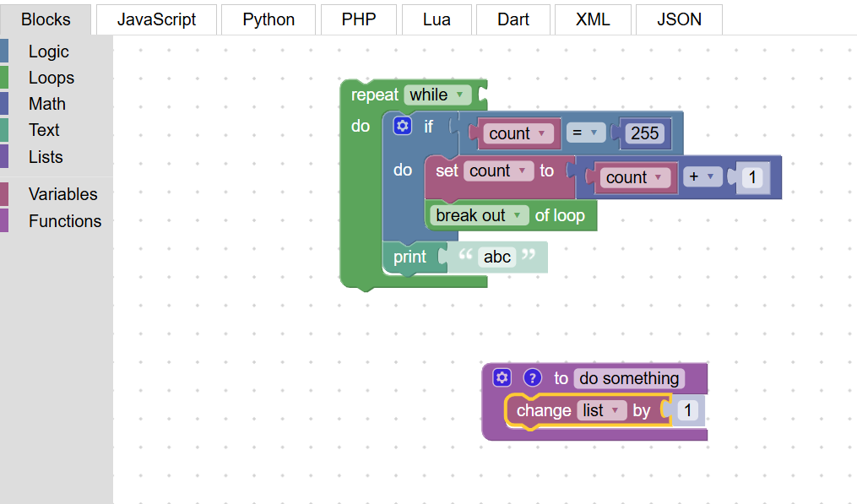This screenshot has height=504, width=857.
Task: Open the Math toolbox category
Action: 57,104
